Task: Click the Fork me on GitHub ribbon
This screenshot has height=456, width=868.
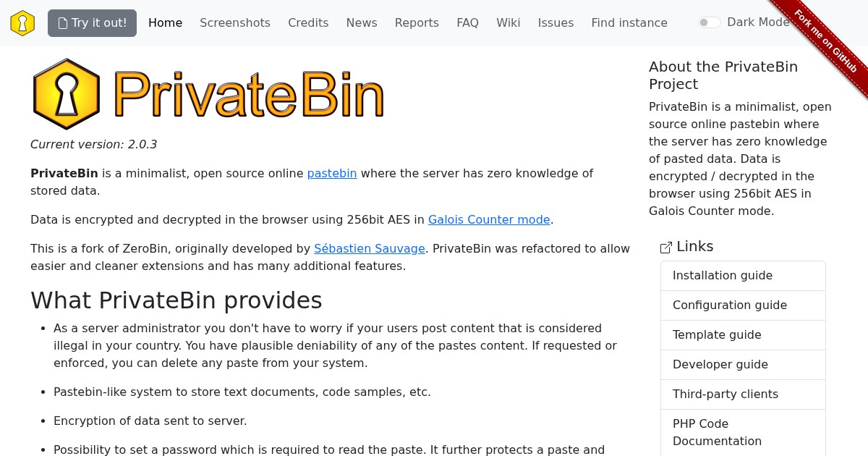Action: coord(825,41)
